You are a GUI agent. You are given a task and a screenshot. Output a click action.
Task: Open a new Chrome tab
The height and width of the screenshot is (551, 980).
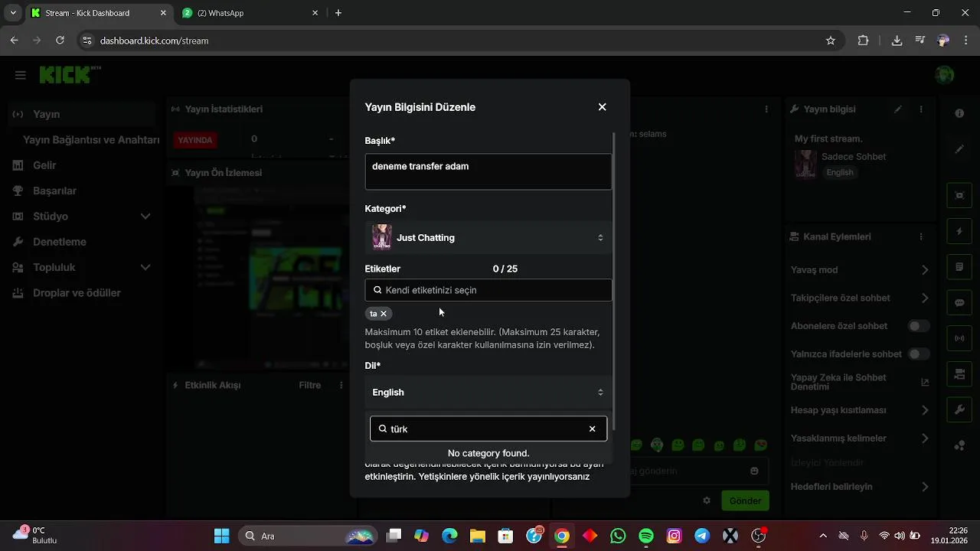tap(338, 13)
